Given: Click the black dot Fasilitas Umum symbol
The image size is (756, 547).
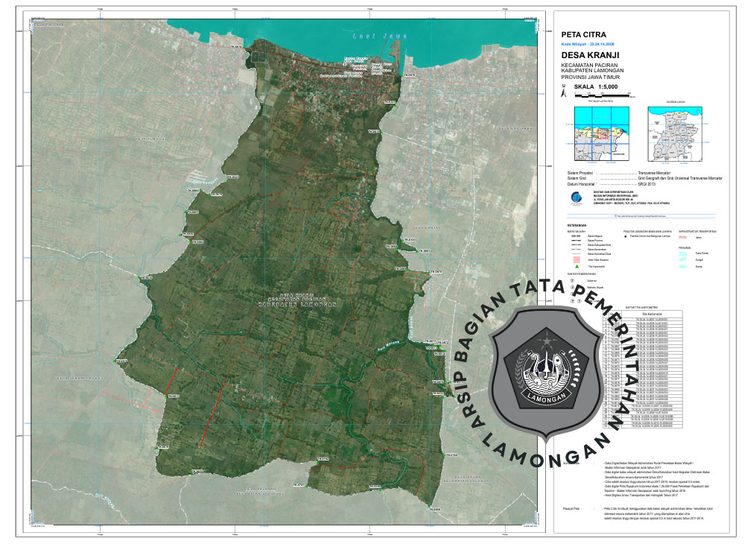Looking at the screenshot, I should tap(626, 236).
